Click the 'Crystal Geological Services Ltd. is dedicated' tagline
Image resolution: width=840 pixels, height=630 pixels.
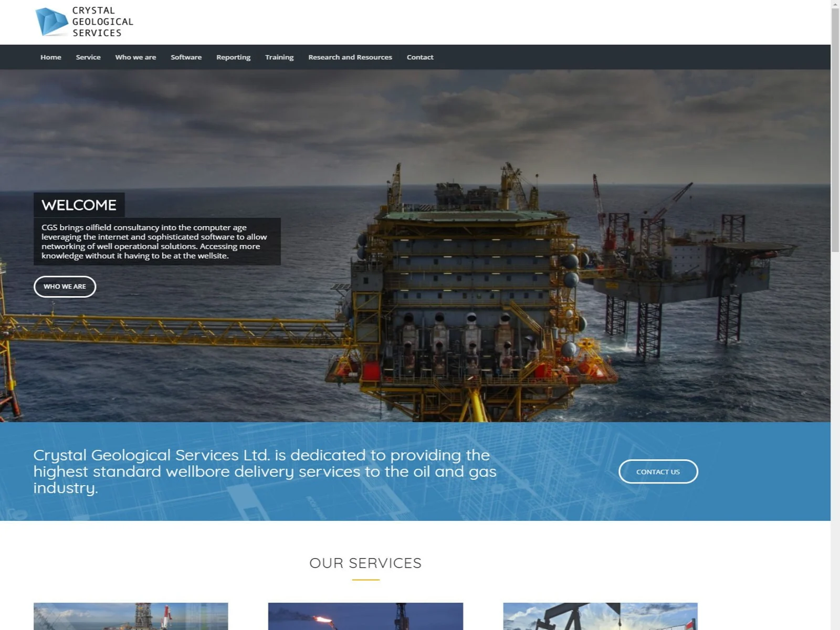265,471
